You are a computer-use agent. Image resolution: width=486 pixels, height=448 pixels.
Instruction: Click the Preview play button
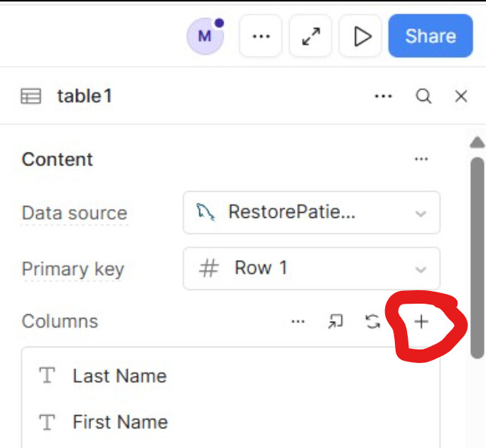coord(362,36)
